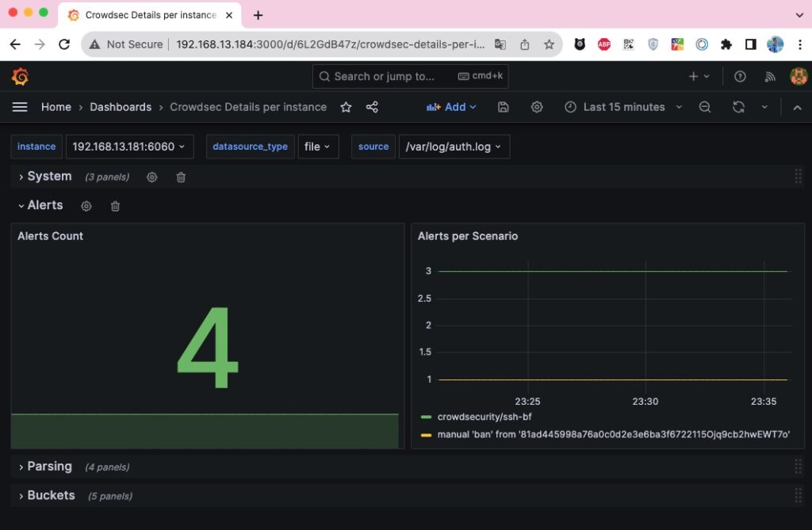Open the source dropdown /var/log/auth.log
This screenshot has height=530, width=812.
(454, 147)
